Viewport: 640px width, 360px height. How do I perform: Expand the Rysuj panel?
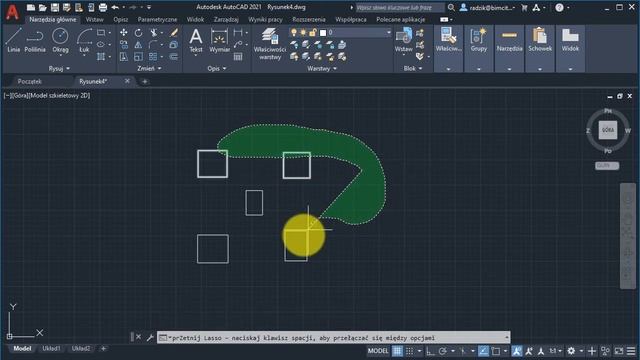click(59, 69)
